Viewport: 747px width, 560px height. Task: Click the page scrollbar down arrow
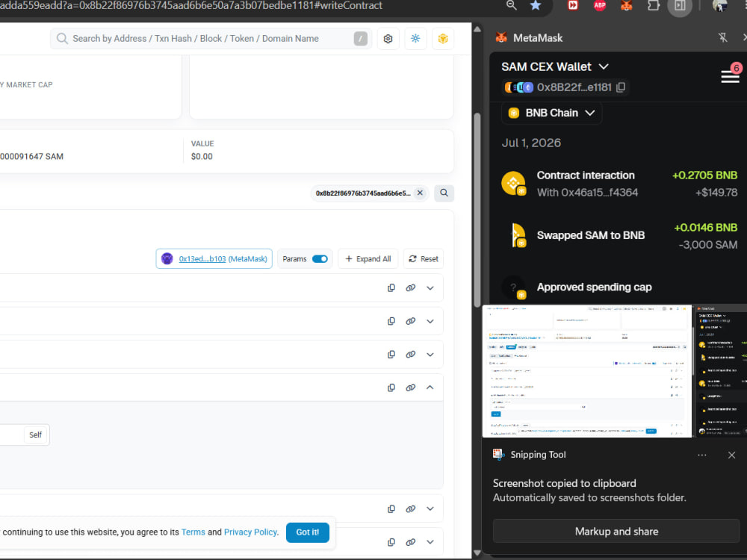[477, 553]
